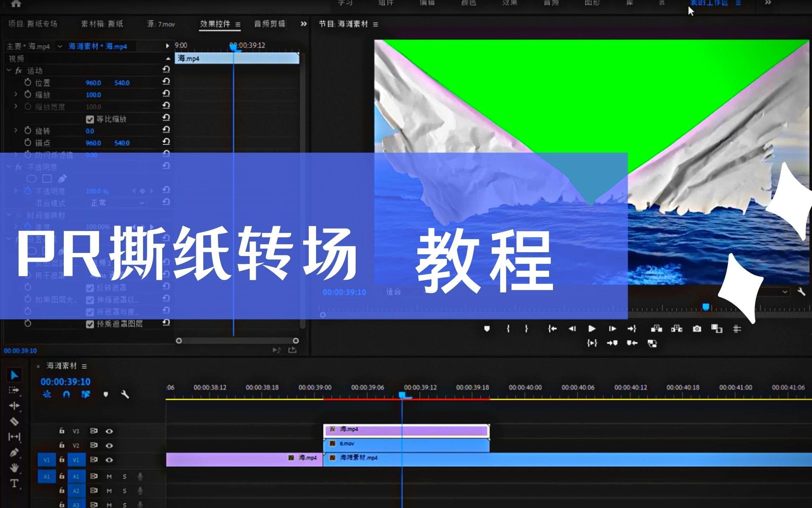The width and height of the screenshot is (812, 508).
Task: Open Program monitor settings wrench
Action: coord(801,292)
